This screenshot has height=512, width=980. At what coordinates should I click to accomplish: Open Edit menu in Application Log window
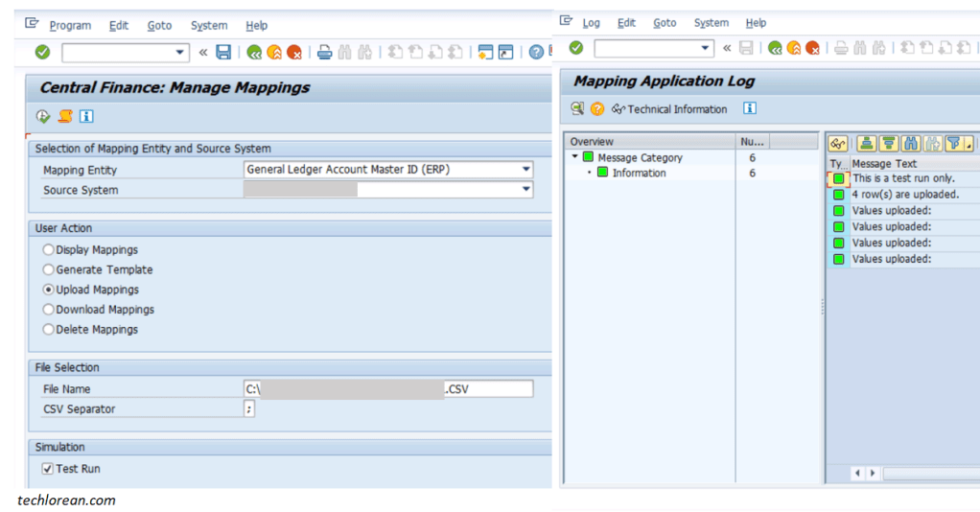[x=626, y=22]
